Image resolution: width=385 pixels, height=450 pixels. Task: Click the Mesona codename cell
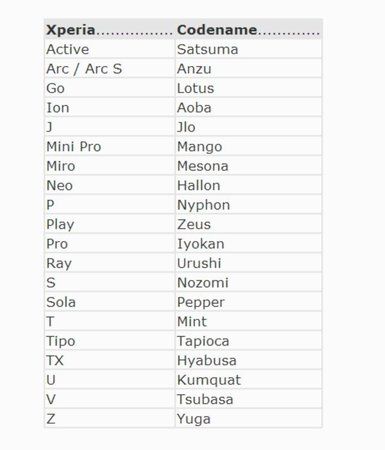pos(248,166)
